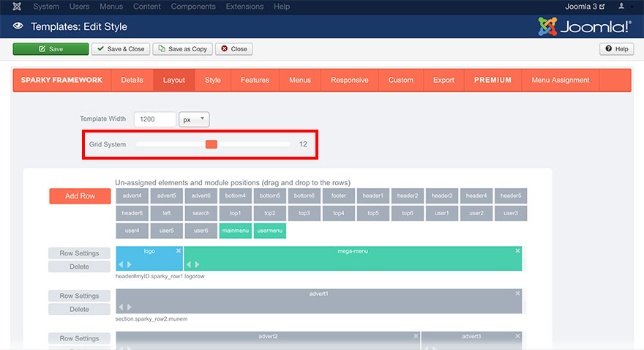Switch to the Style tab
The image size is (644, 350).
tap(213, 80)
